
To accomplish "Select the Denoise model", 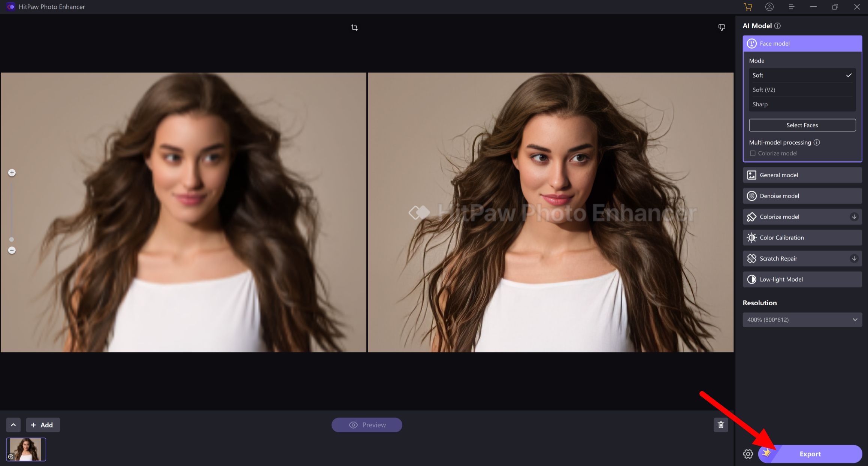I will tap(802, 196).
